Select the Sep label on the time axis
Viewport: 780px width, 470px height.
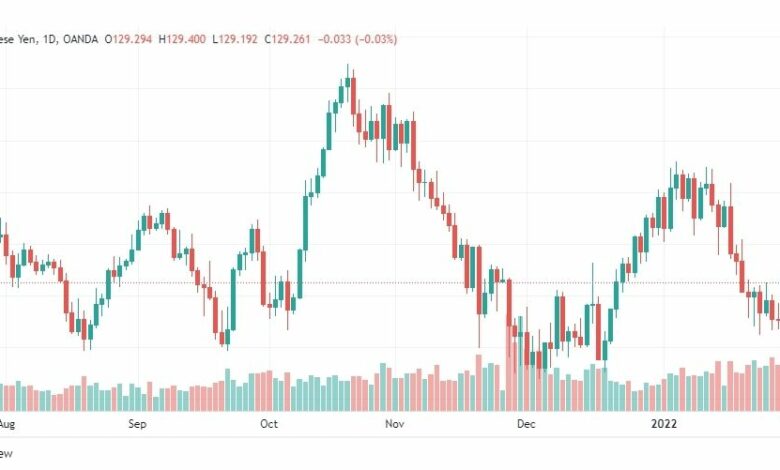[x=137, y=424]
